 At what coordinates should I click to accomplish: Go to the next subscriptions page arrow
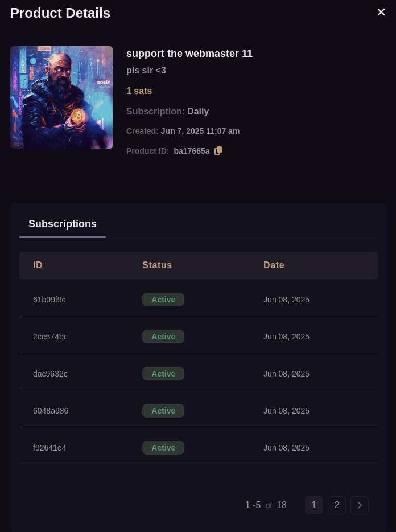360,505
